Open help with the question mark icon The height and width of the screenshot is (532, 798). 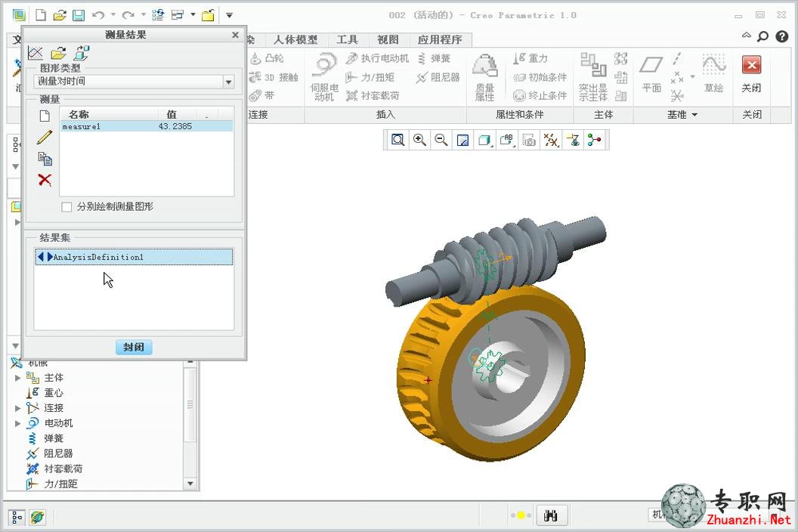[x=781, y=37]
